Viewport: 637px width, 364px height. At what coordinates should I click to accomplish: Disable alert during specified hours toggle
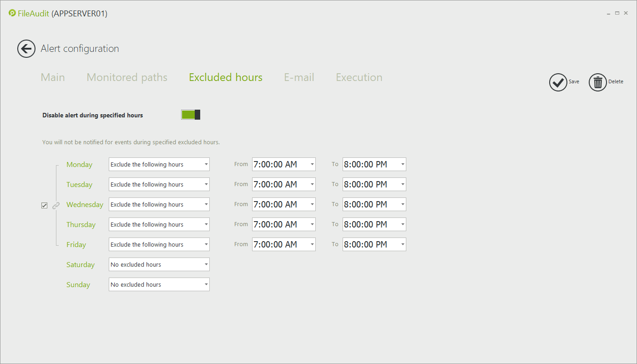[190, 115]
